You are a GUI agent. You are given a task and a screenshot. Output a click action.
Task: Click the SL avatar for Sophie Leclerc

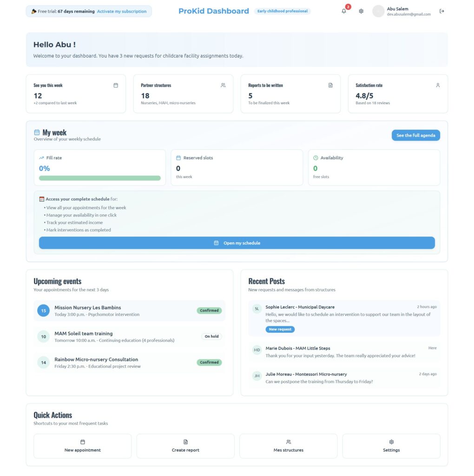click(257, 309)
